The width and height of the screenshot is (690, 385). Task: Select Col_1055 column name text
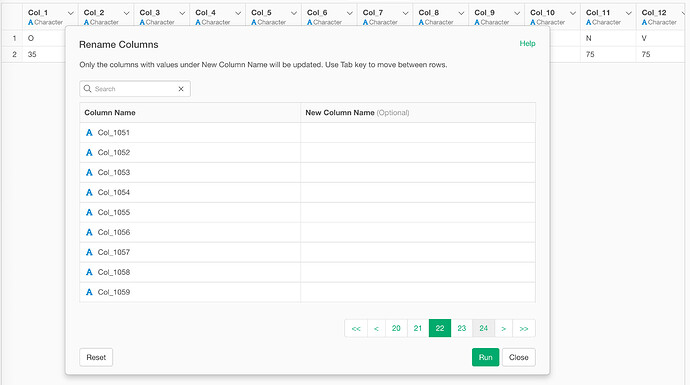(114, 212)
